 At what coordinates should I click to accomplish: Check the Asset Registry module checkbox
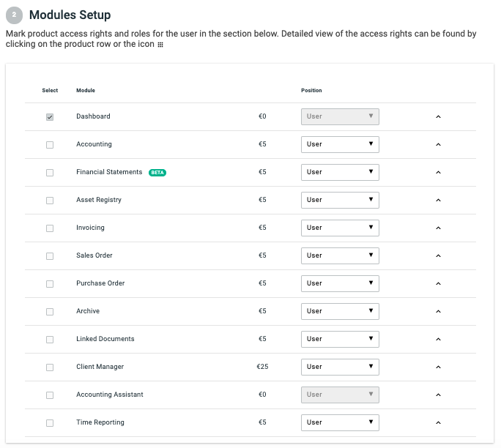pos(50,201)
